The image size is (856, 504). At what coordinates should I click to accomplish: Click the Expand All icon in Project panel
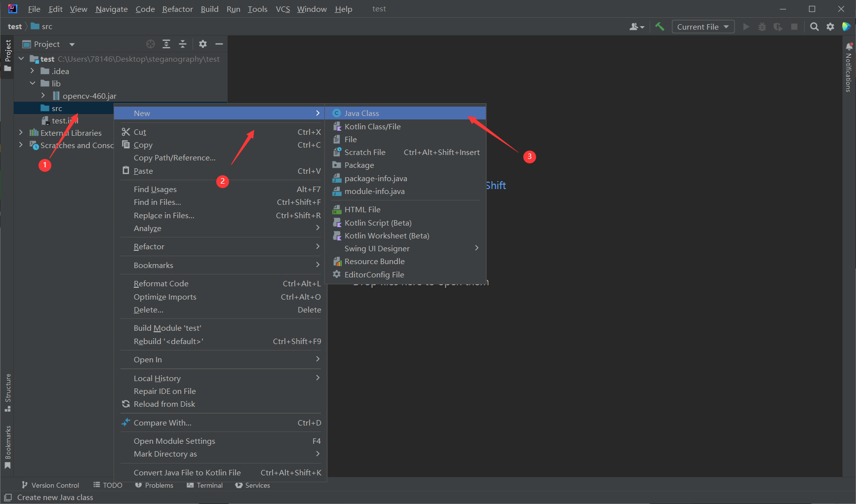coord(166,44)
